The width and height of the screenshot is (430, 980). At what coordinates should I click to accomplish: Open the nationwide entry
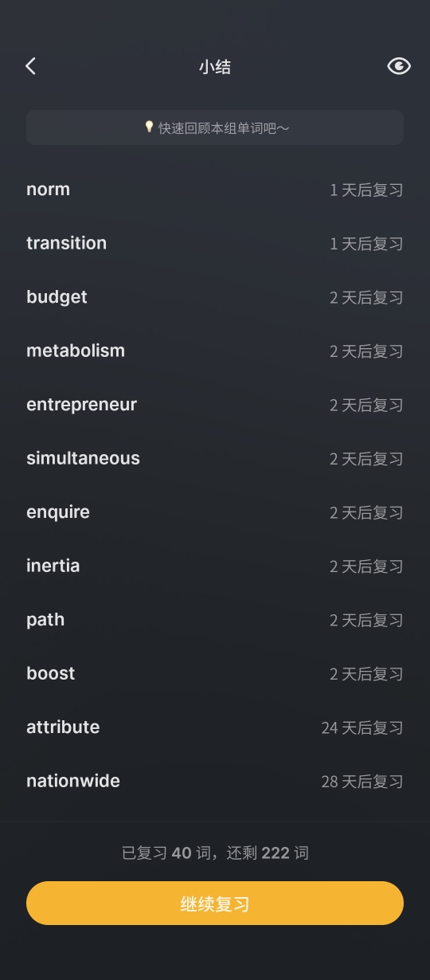(x=73, y=781)
